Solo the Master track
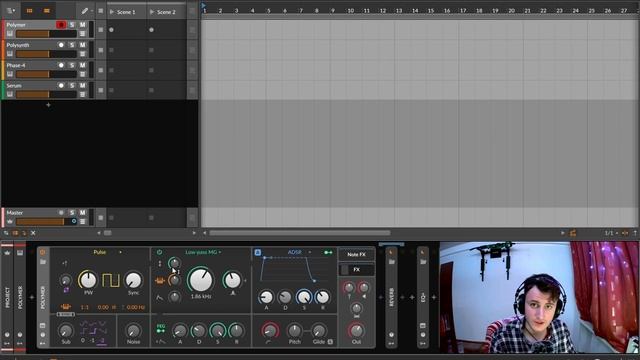The image size is (640, 360). click(x=72, y=213)
